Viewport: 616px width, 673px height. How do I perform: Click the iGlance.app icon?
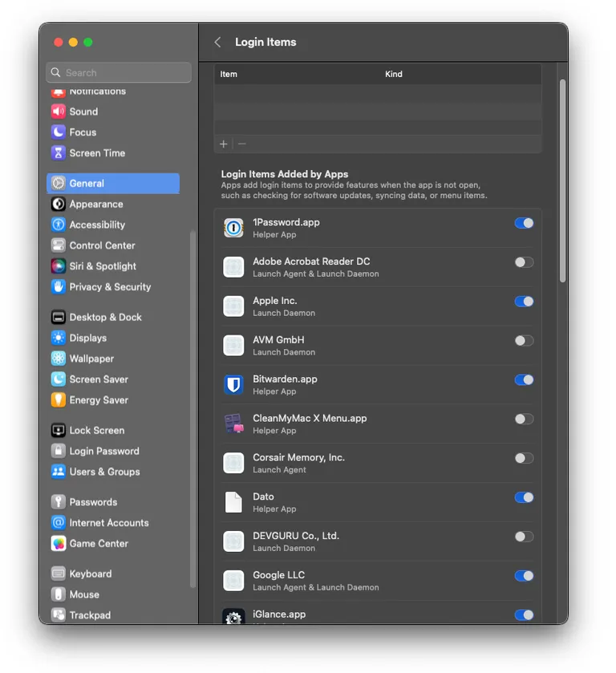233,617
